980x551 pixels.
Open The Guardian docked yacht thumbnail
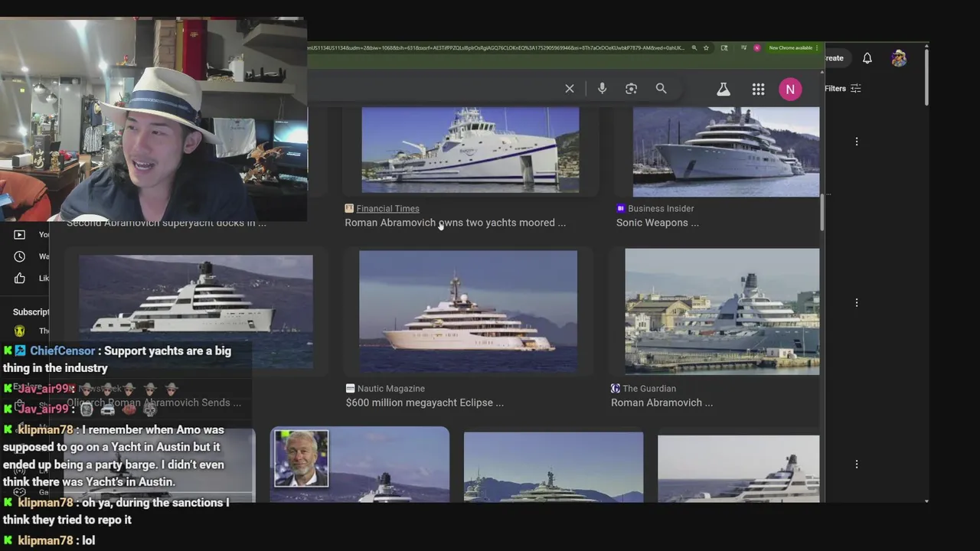722,311
